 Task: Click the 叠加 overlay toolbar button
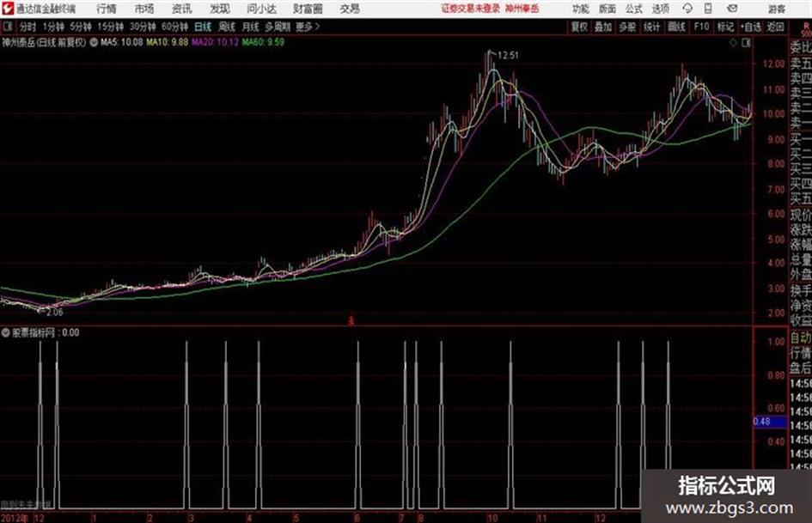tap(603, 27)
